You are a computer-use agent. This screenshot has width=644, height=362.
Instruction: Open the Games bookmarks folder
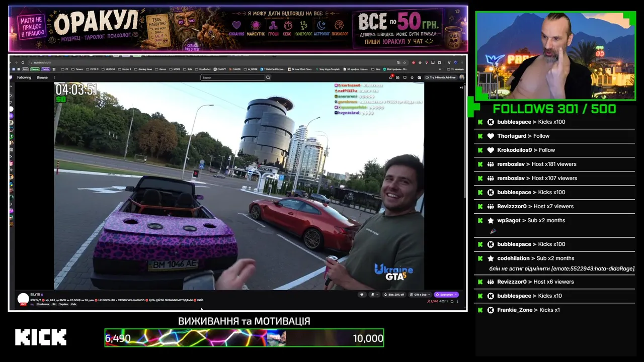click(x=161, y=69)
